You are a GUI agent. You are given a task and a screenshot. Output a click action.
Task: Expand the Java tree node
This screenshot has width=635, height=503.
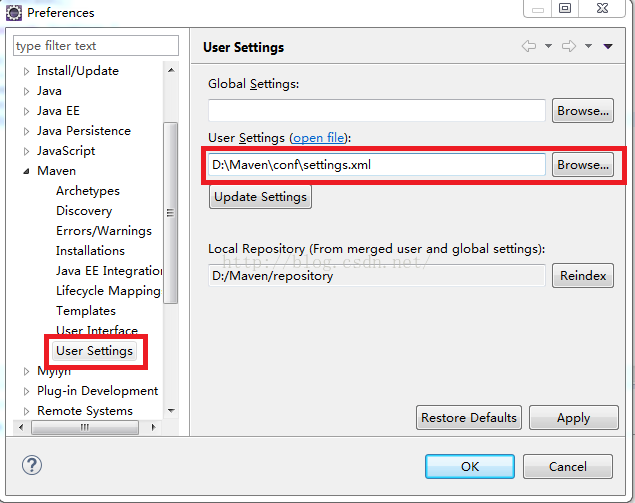(x=26, y=92)
